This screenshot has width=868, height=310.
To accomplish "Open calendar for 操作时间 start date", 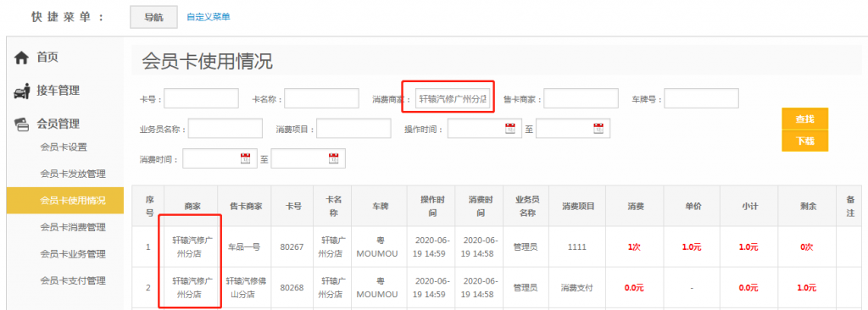I will (509, 129).
